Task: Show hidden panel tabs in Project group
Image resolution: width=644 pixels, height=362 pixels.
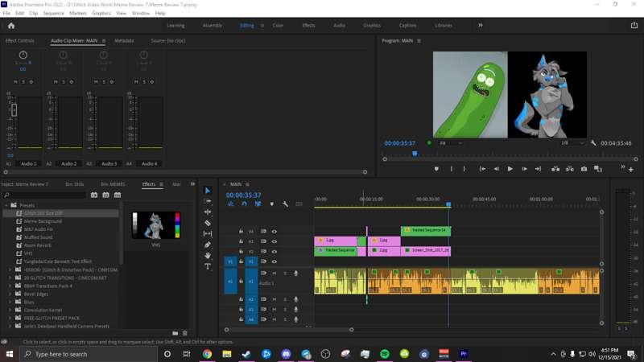Action: 192,184
